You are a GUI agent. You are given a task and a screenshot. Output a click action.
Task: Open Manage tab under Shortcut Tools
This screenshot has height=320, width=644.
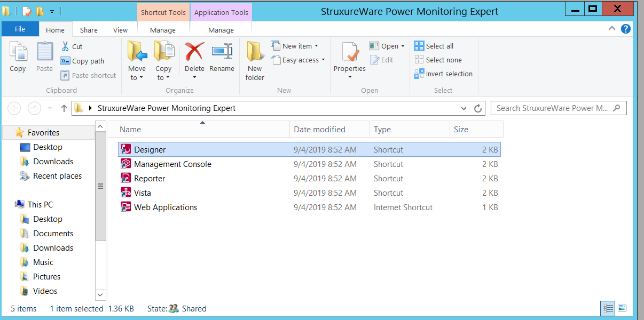pyautogui.click(x=163, y=30)
